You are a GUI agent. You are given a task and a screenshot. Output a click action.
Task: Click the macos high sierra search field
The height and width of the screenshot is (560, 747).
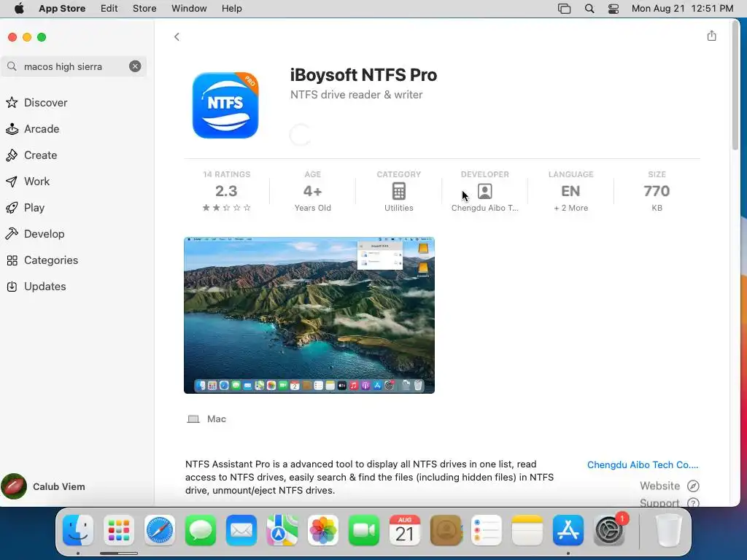click(x=74, y=66)
